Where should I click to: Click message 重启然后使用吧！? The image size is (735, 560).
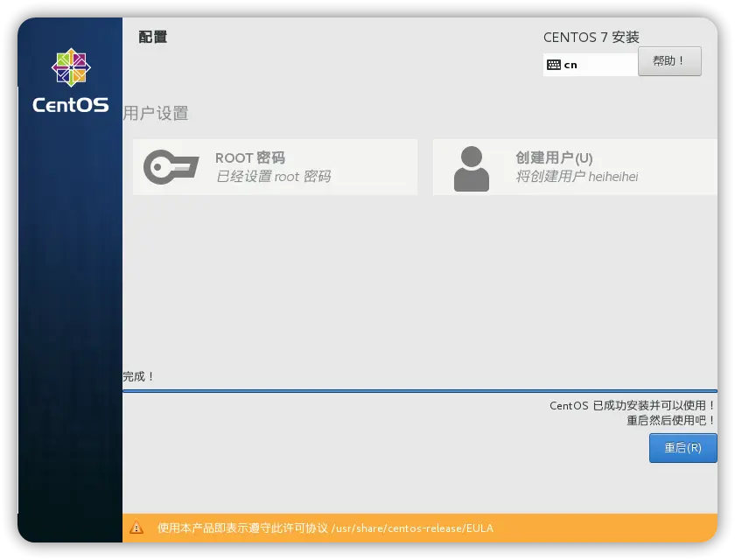click(671, 420)
